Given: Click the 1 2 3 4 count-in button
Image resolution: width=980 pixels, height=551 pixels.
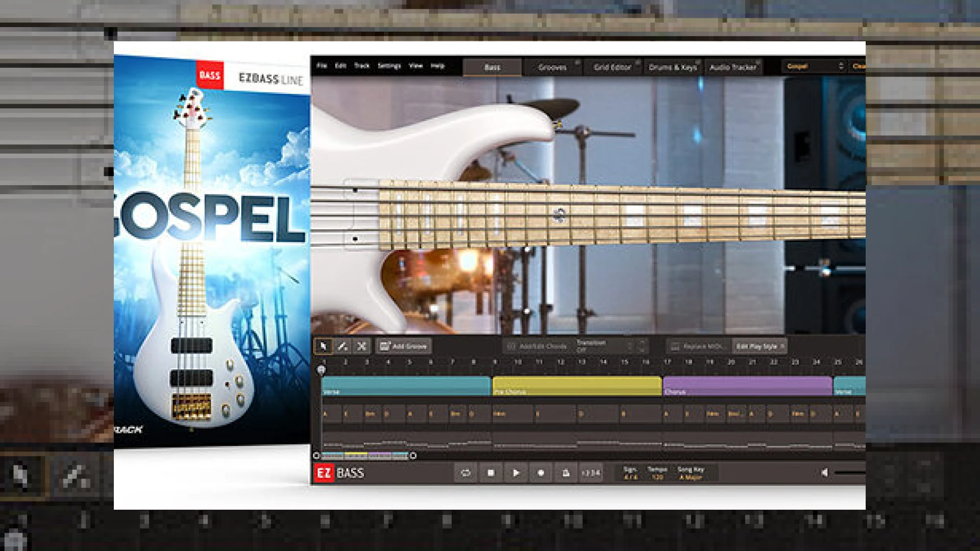Looking at the screenshot, I should tap(591, 473).
